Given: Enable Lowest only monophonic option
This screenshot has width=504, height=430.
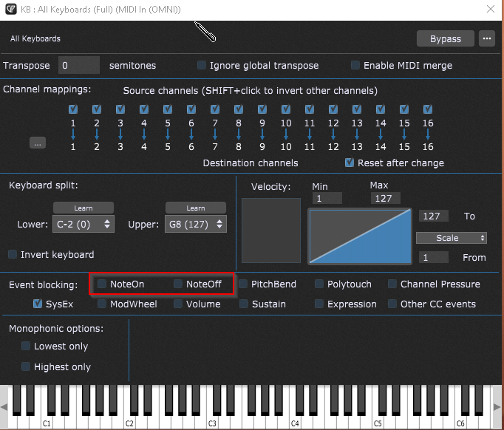Looking at the screenshot, I should coord(27,347).
